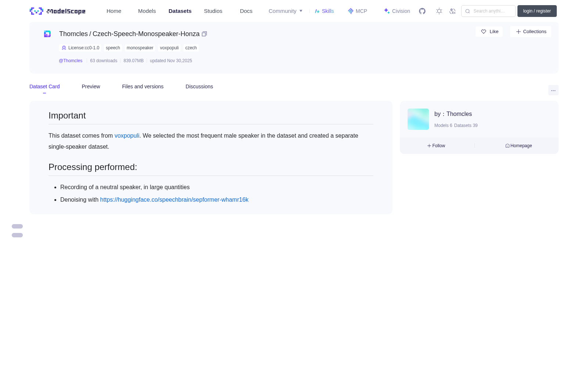Click the 'Datasets 39' count
The width and height of the screenshot is (588, 368).
point(466,125)
